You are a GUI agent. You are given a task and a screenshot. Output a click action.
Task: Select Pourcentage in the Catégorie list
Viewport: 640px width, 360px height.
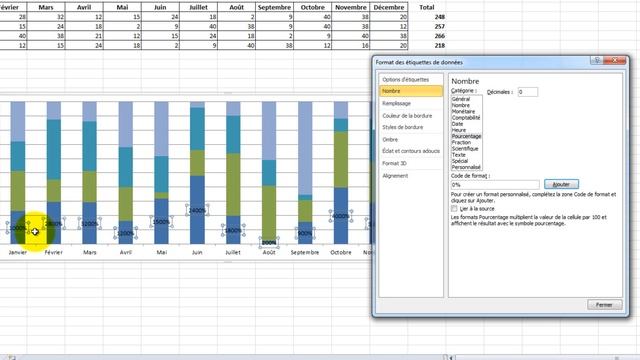[466, 136]
